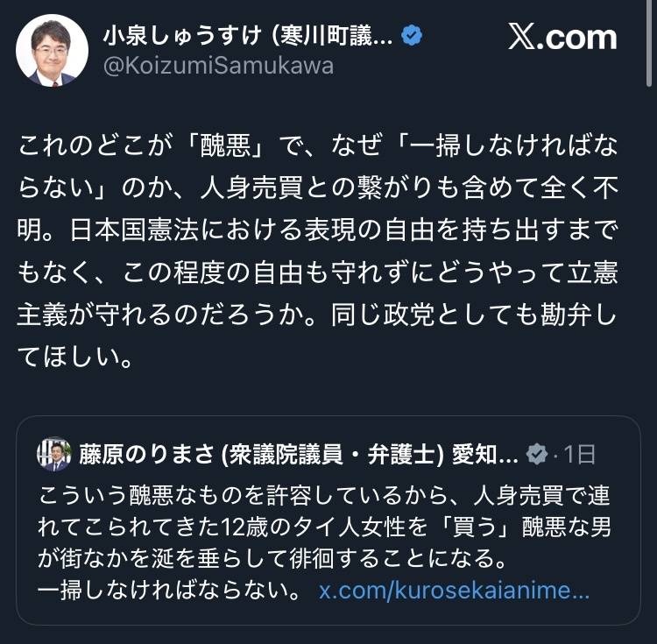The width and height of the screenshot is (657, 644).
Task: Click scrollbar track below the thumb
Action: tap(649, 350)
